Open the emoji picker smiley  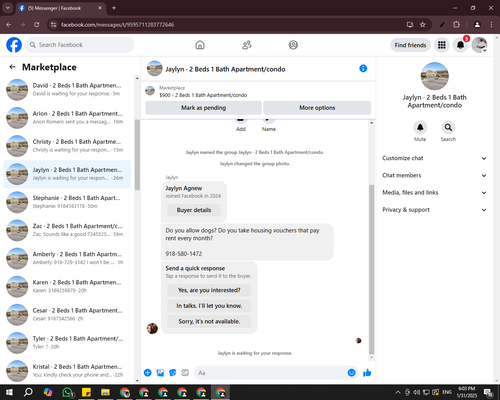click(351, 373)
